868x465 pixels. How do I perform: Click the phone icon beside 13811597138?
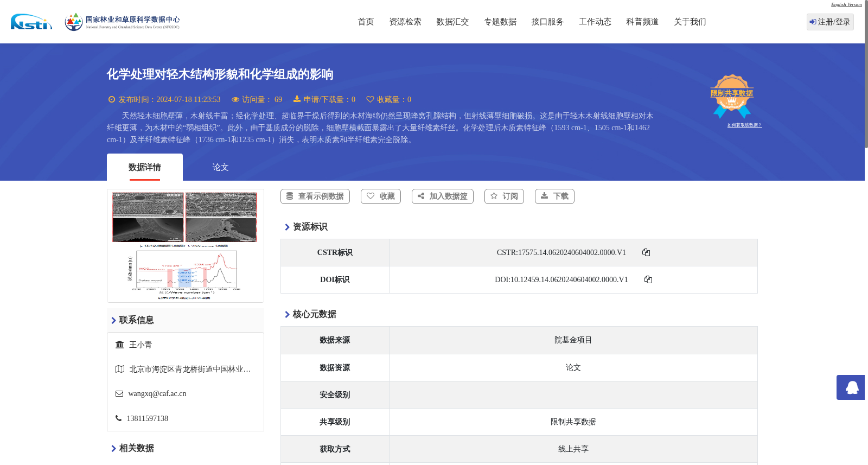click(118, 418)
